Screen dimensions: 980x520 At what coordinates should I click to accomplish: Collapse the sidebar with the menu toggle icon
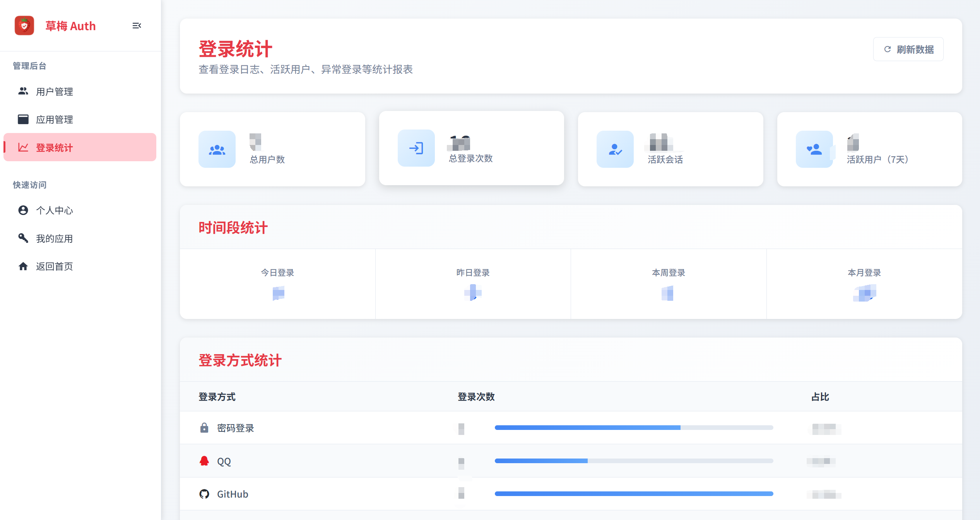coord(137,26)
